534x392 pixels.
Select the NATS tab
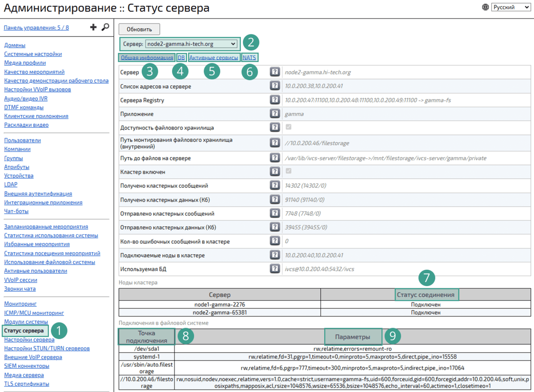pyautogui.click(x=249, y=58)
